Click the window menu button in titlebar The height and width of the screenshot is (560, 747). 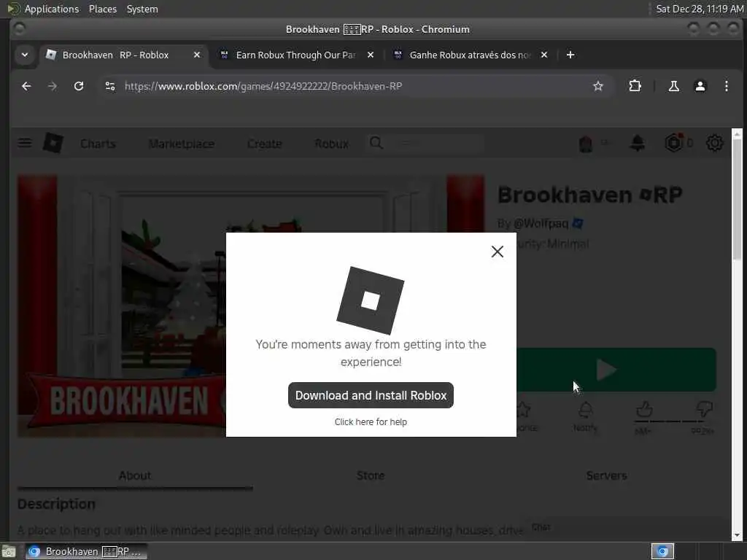tap(19, 29)
